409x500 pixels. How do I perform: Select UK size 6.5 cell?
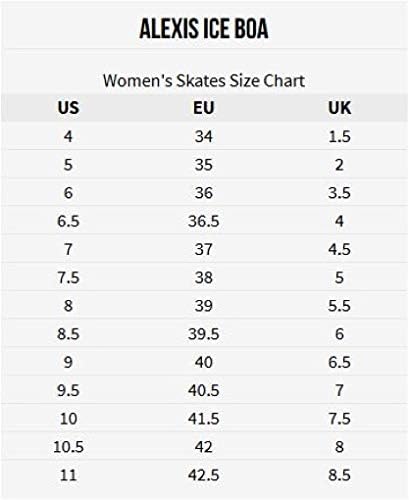339,362
